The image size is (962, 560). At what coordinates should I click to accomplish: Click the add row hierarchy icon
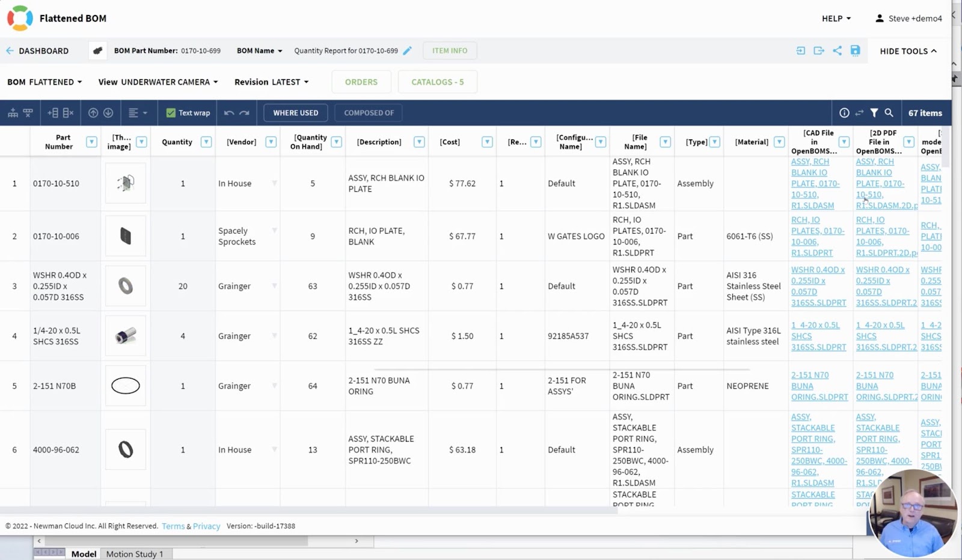(13, 113)
